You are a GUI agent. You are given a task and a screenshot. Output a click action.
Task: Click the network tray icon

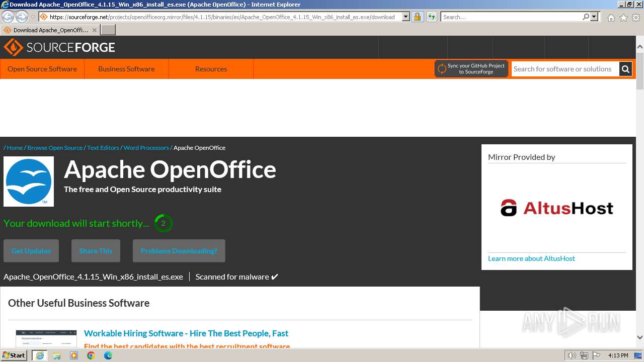click(584, 355)
